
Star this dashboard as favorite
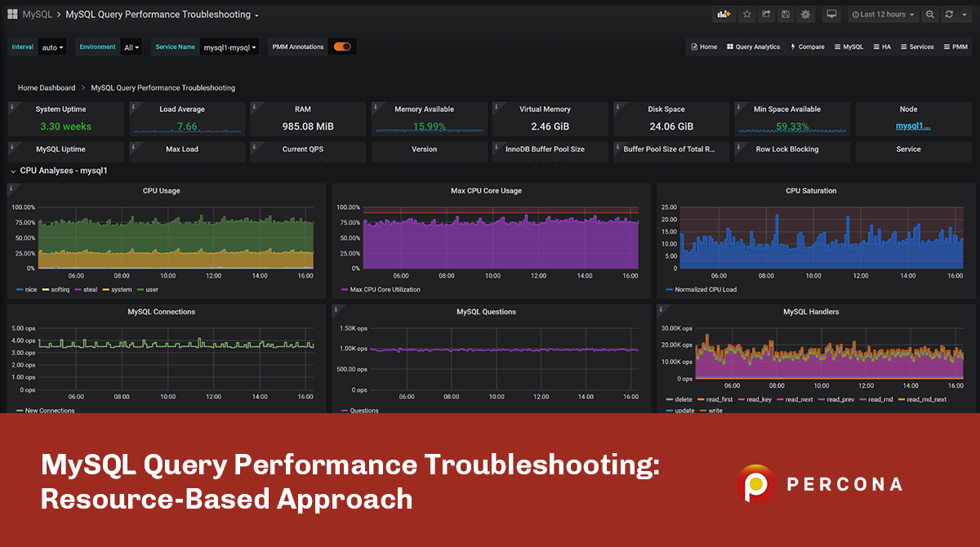click(x=746, y=14)
